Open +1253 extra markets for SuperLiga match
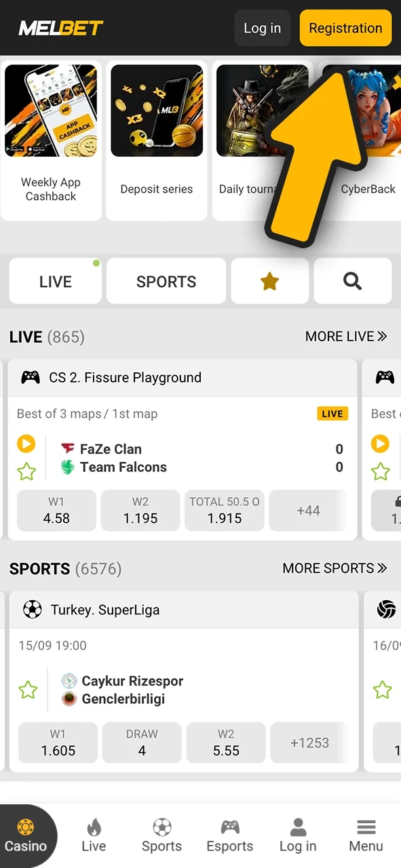Screen dimensions: 401x868 pyautogui.click(x=310, y=743)
